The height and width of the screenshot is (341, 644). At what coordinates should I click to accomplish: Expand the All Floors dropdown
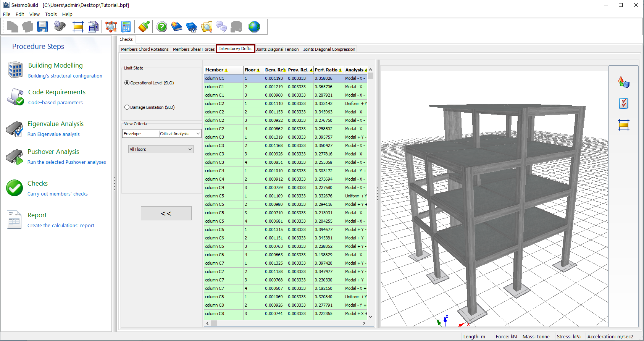tap(190, 149)
